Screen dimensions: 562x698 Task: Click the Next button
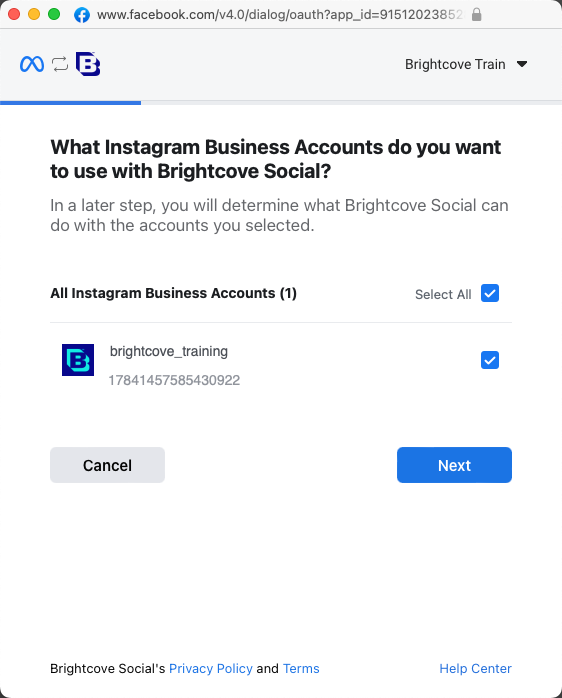(x=454, y=465)
